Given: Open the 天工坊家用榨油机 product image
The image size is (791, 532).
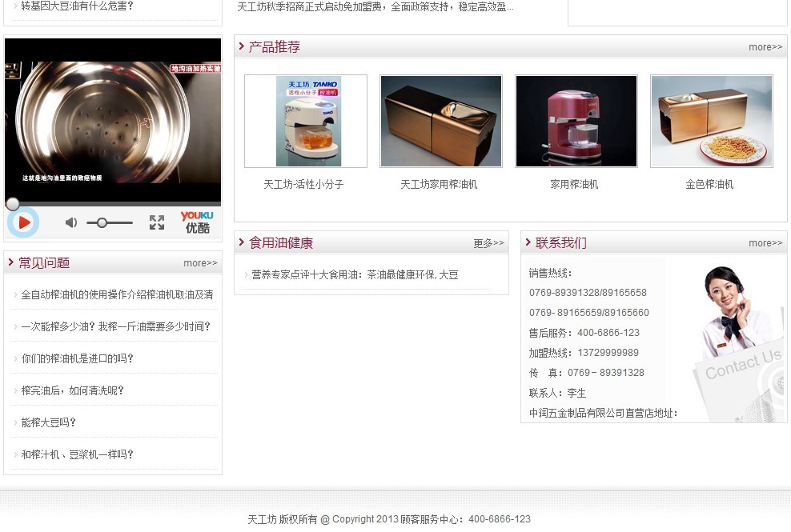Looking at the screenshot, I should point(441,121).
